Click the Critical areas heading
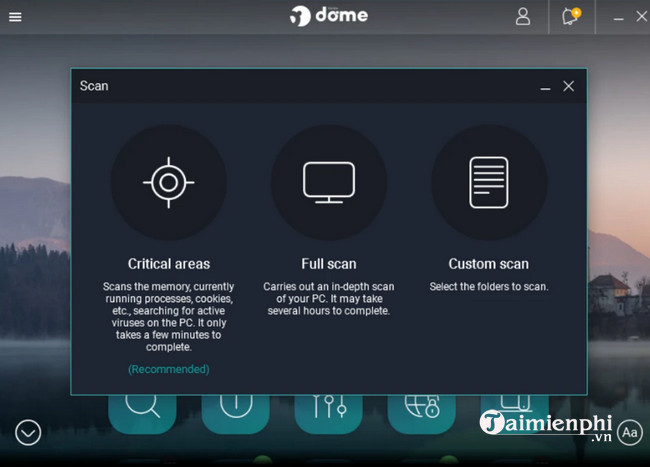This screenshot has height=467, width=650. click(x=169, y=264)
